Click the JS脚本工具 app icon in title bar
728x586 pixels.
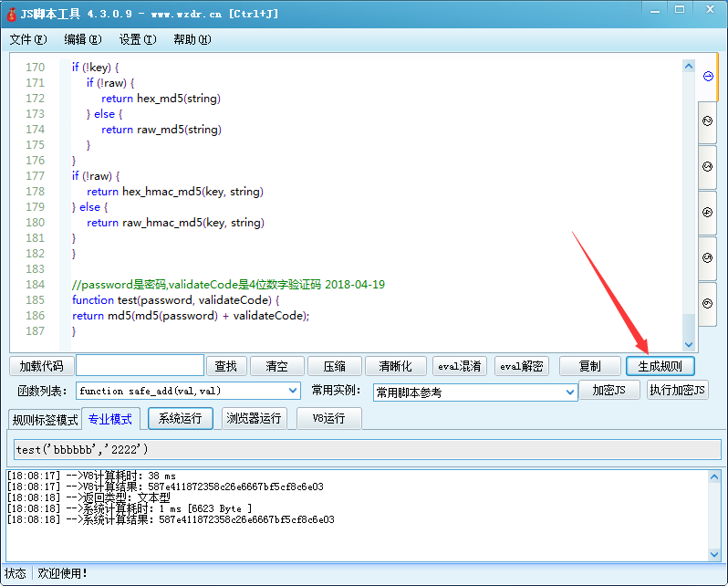click(11, 14)
